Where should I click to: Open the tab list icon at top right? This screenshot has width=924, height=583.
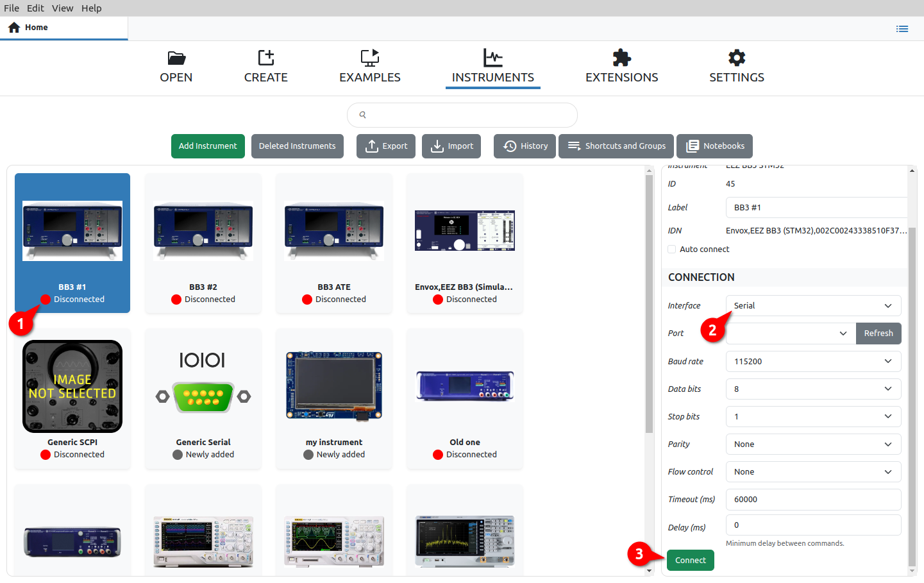pos(902,29)
